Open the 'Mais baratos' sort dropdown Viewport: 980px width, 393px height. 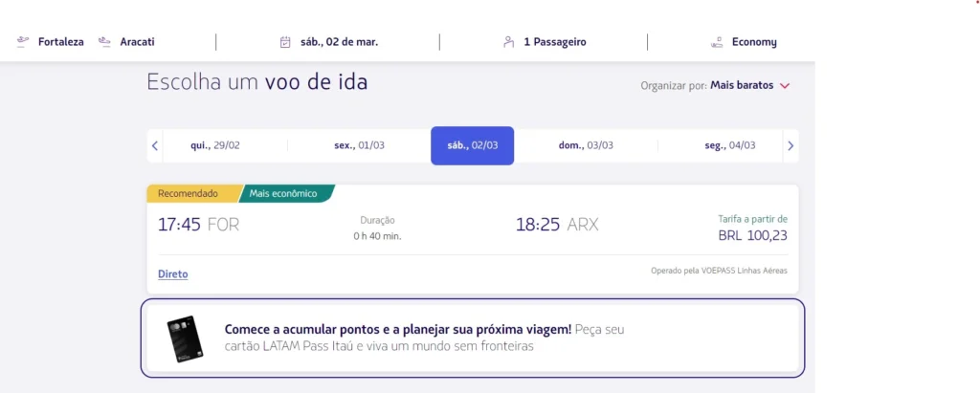[742, 86]
